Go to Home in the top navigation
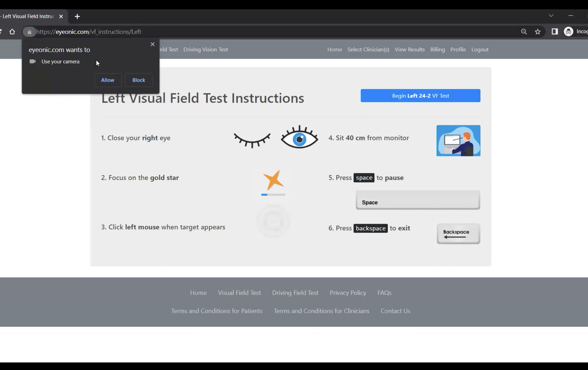Screen dimensions: 588x370 tap(334, 50)
